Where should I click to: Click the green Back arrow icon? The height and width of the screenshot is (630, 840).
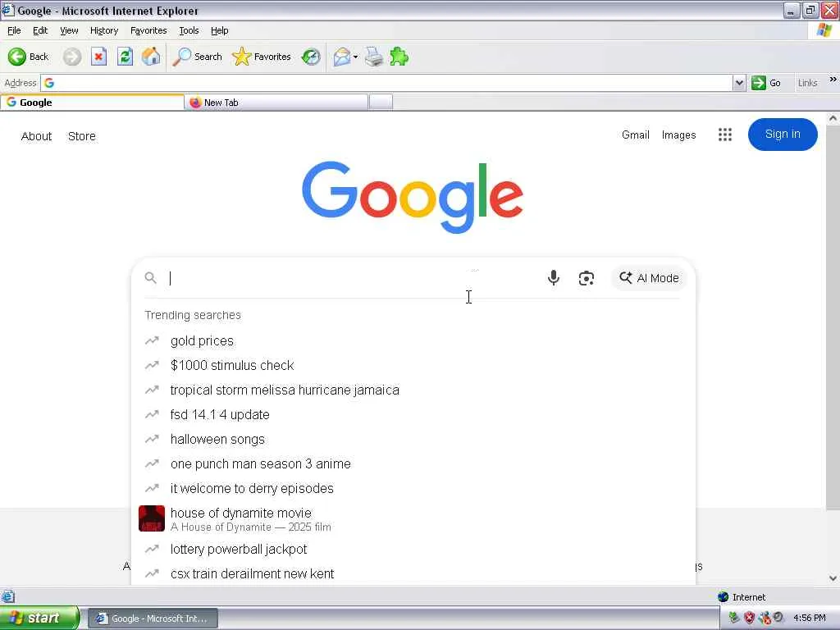point(16,57)
